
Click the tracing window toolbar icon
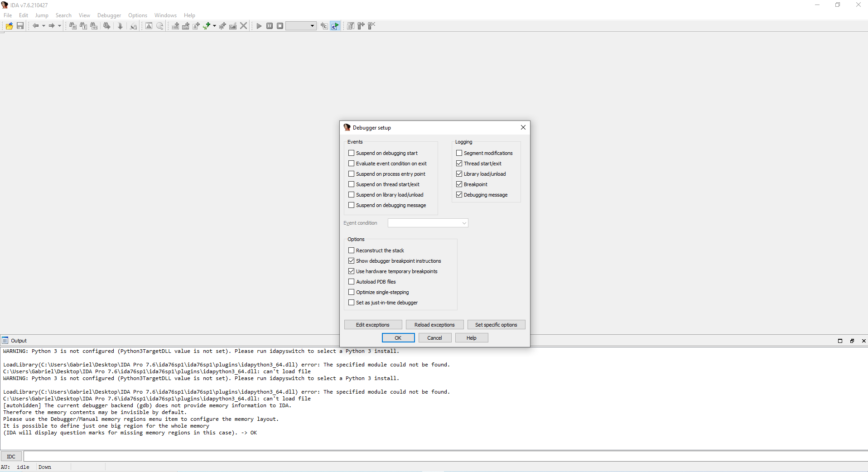(x=351, y=26)
